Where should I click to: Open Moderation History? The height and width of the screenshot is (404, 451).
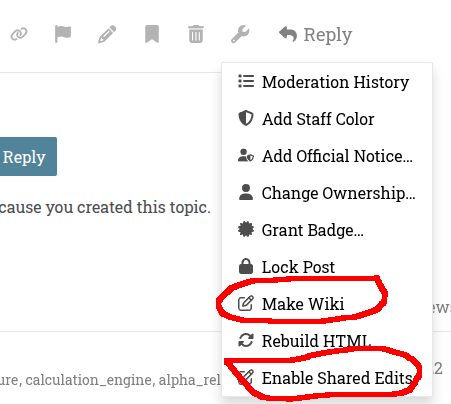327,82
